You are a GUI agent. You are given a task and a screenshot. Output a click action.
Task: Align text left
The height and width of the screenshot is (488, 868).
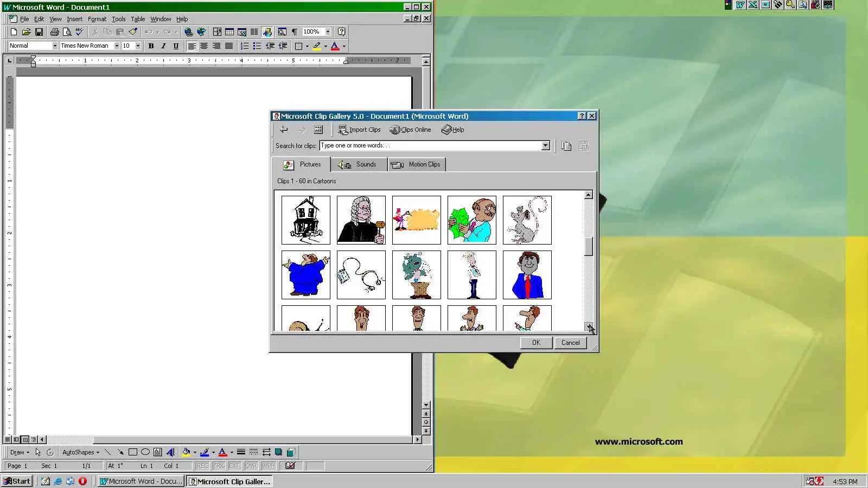192,46
